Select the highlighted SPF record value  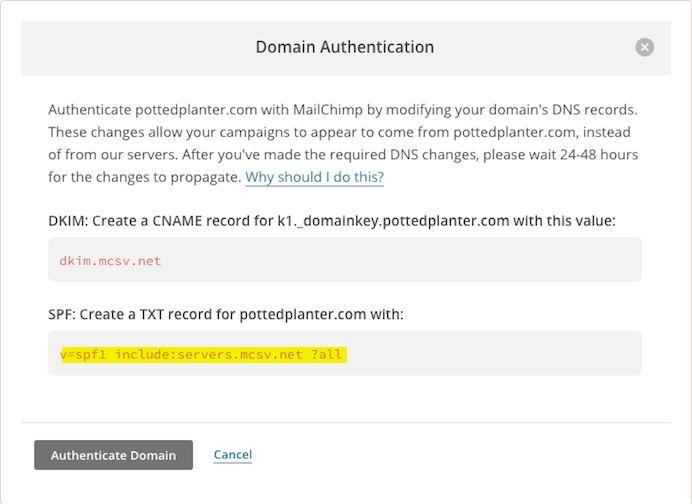coord(204,354)
